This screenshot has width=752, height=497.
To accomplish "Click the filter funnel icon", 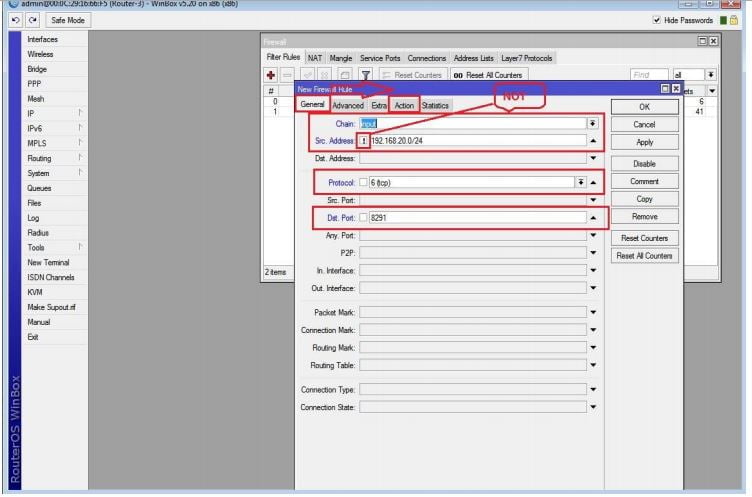I will [366, 75].
